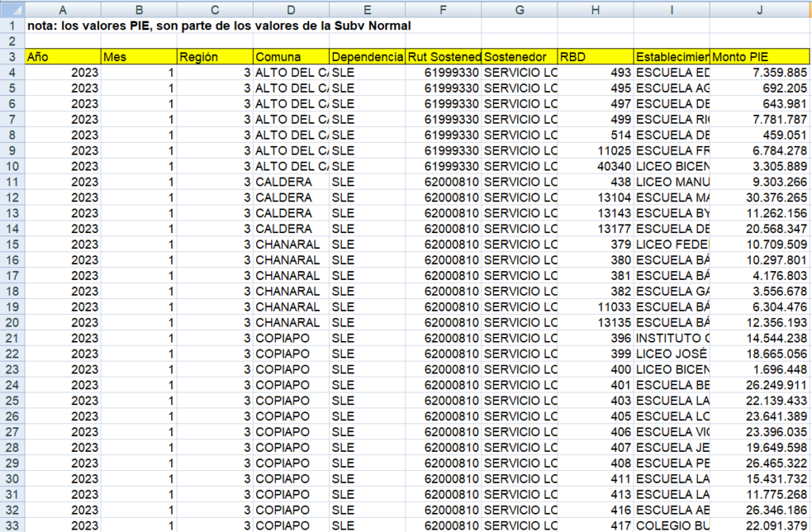This screenshot has height=532, width=812.
Task: Select the Monto PIE value 1.696.448
Action: [760, 369]
